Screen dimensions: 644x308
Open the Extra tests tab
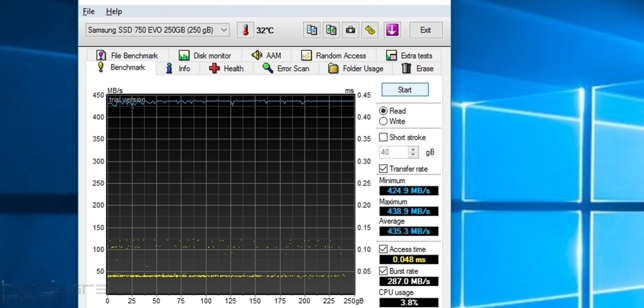point(410,55)
